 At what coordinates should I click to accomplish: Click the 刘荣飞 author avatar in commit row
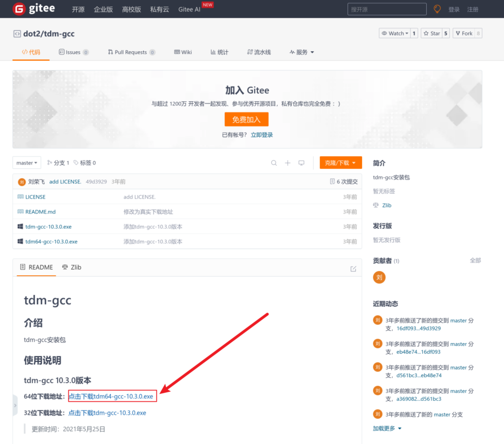pyautogui.click(x=22, y=182)
